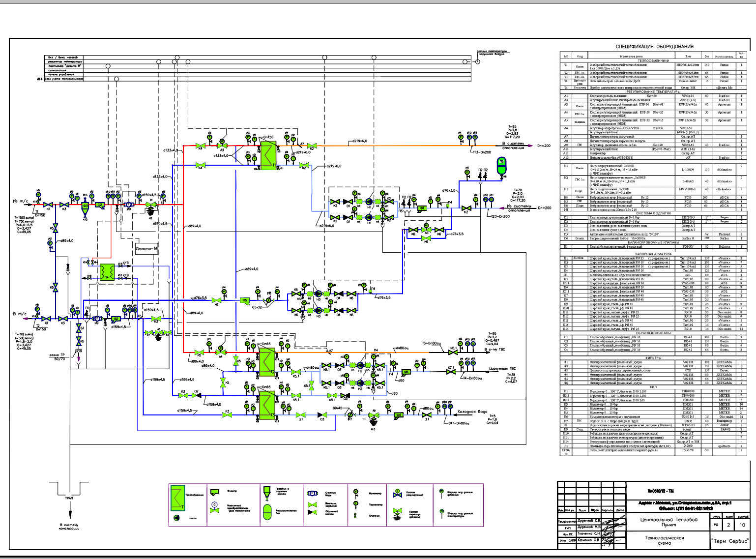This screenshot has height=559, width=756.
Task: Click heat exchanger icon in legend
Action: pyautogui.click(x=177, y=498)
